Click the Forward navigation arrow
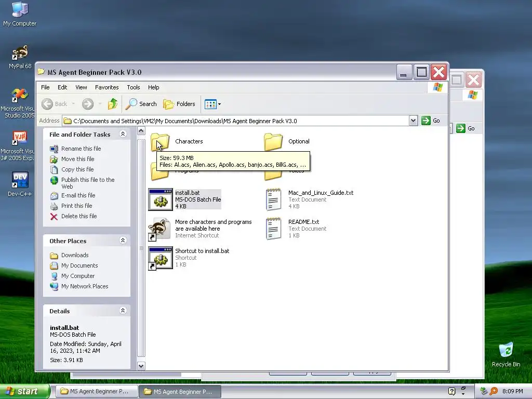Screen dimensions: 532x399 tap(87, 104)
